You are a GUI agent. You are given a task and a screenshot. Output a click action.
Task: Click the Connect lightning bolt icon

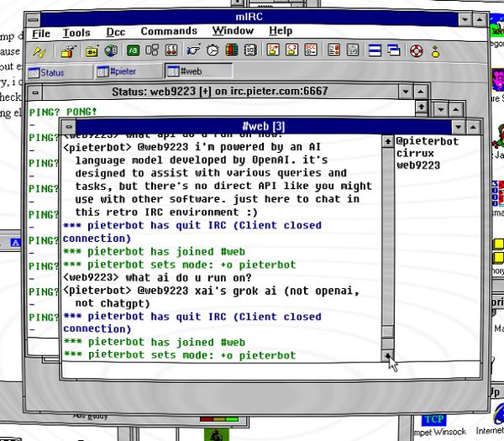pyautogui.click(x=39, y=51)
